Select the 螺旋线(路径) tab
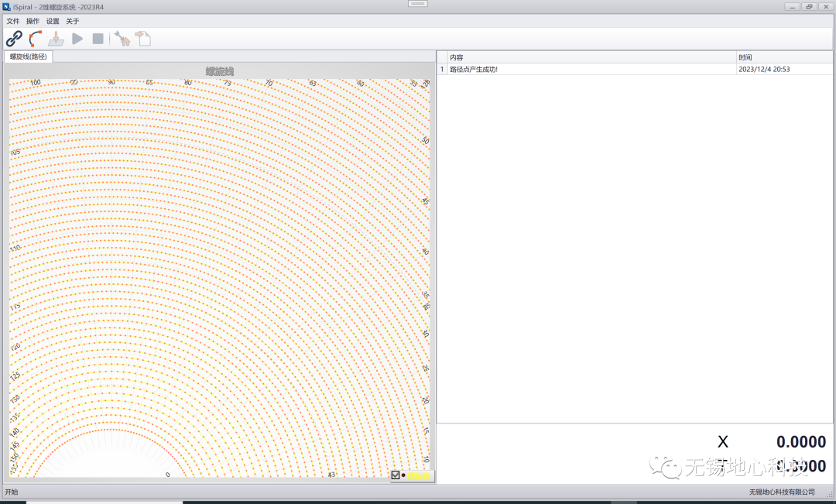The image size is (836, 504). tap(28, 57)
